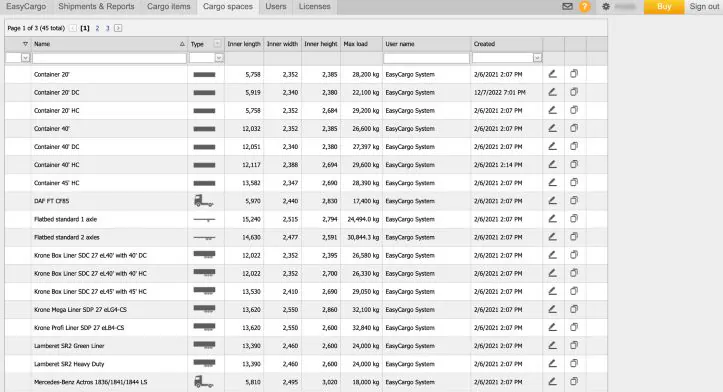Edit the DAF FT CF85 truck

552,201
